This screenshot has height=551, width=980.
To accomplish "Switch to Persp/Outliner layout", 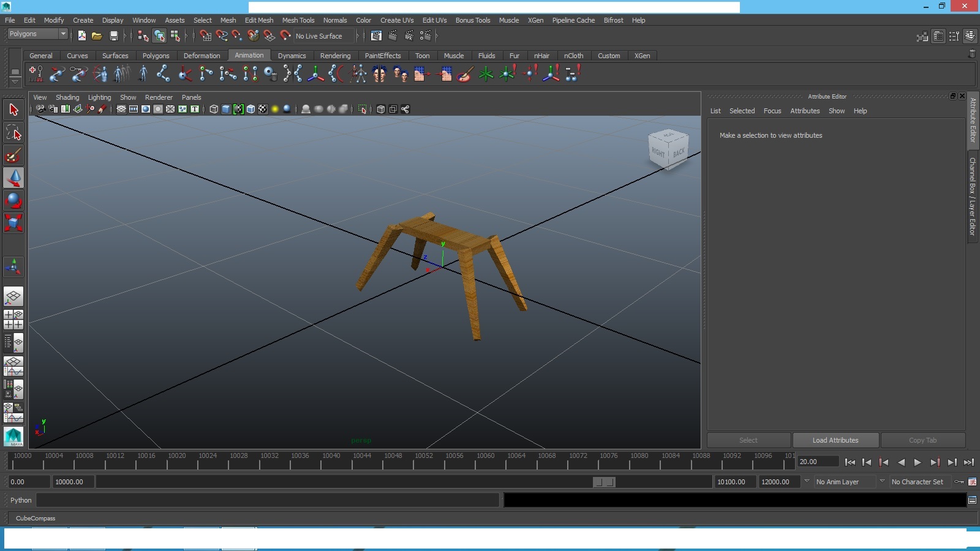I will coord(13,343).
